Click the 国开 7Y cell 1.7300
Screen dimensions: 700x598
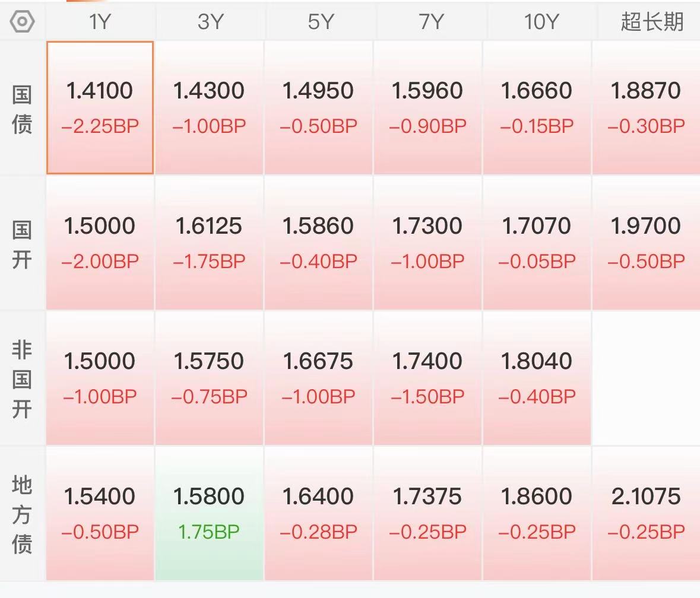(x=427, y=243)
